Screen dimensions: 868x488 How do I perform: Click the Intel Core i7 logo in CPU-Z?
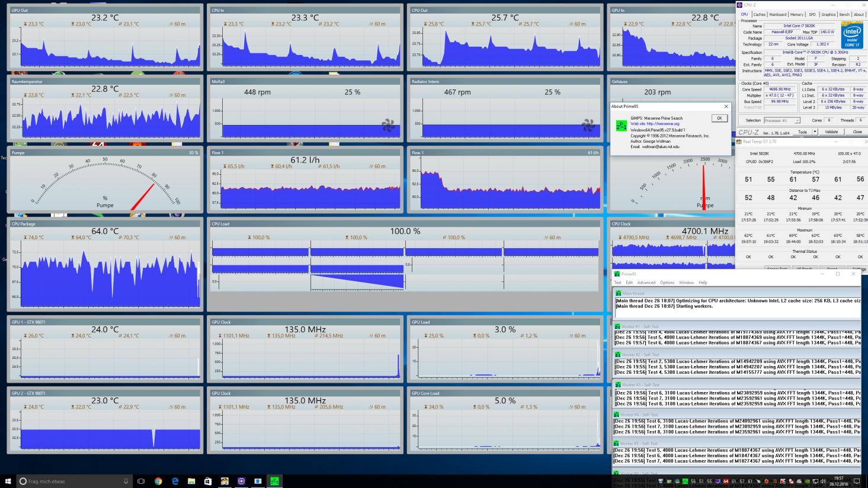pos(851,36)
